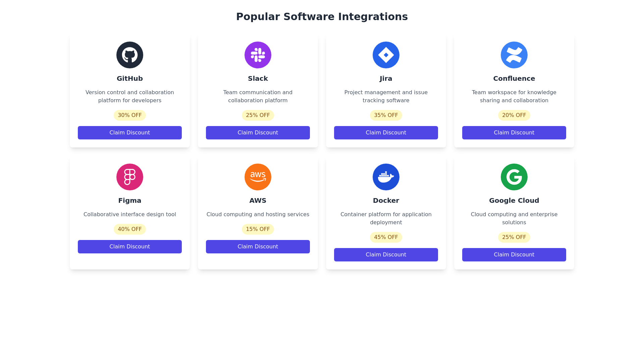Click the Docker whale logo icon
Viewport: 644px width, 362px height.
(386, 177)
